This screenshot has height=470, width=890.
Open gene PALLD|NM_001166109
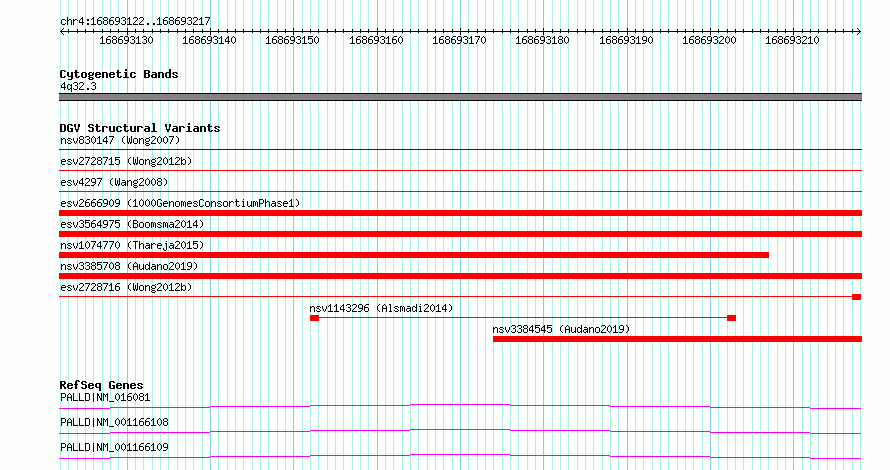click(x=114, y=447)
